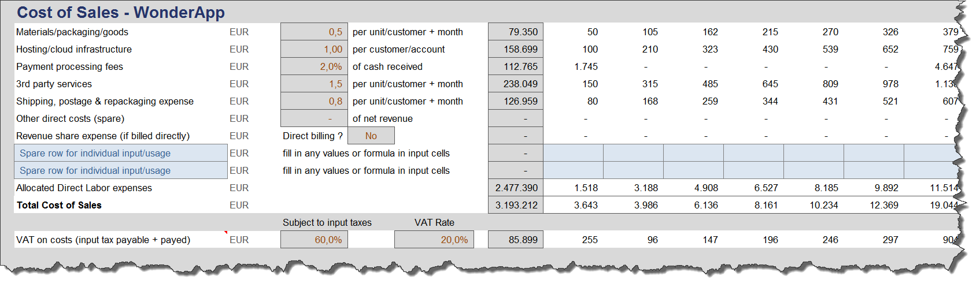Select Payment processing first month value 1.745

[586, 67]
